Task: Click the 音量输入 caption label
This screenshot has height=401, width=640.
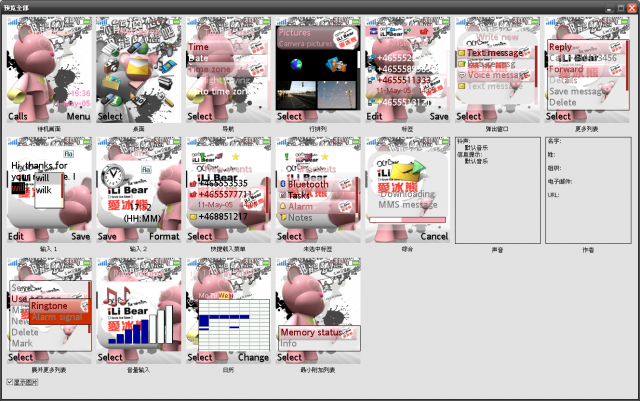Action: tap(139, 370)
